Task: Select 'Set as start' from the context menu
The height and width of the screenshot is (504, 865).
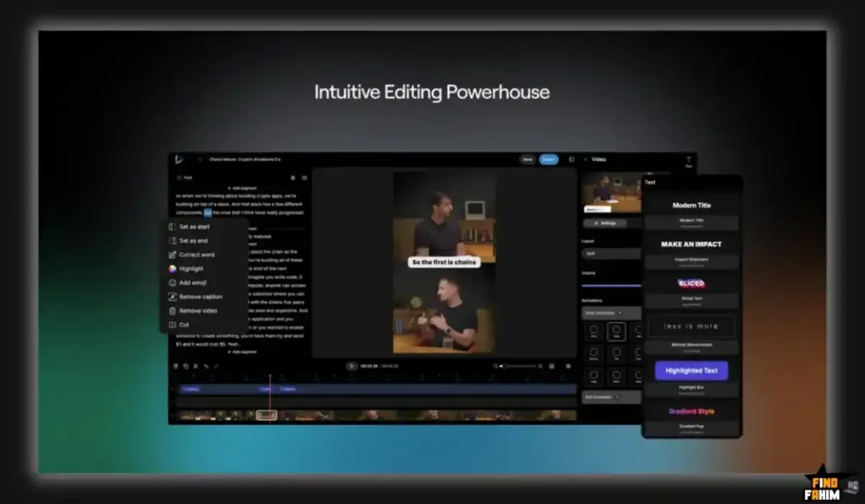Action: click(194, 226)
